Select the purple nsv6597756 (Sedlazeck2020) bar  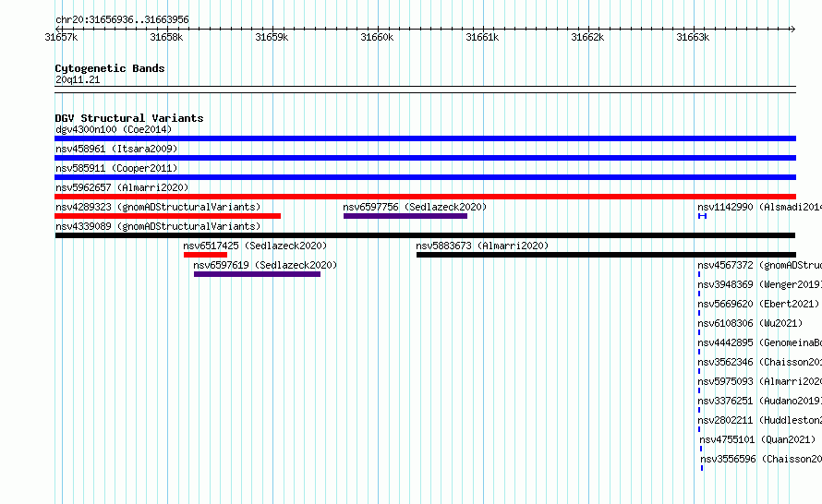tap(405, 216)
